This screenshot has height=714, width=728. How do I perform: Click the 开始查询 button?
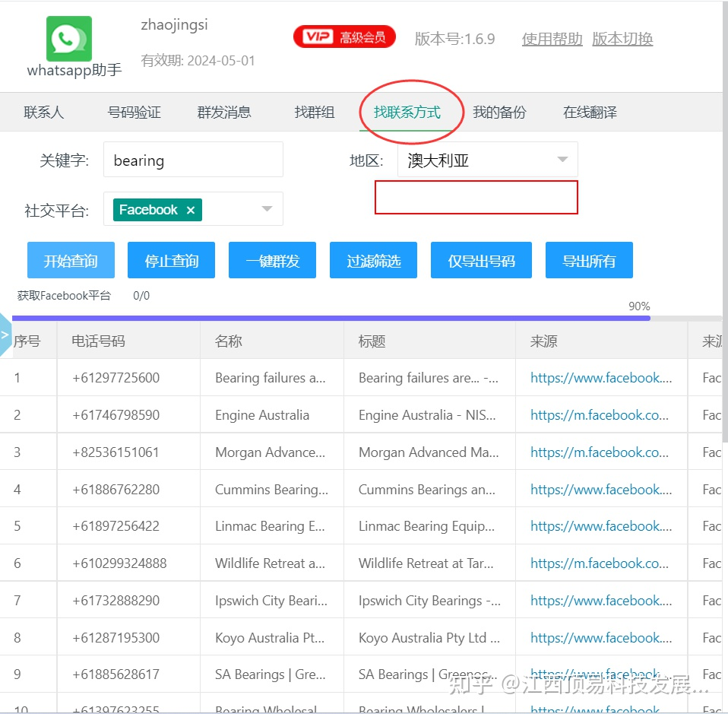71,260
